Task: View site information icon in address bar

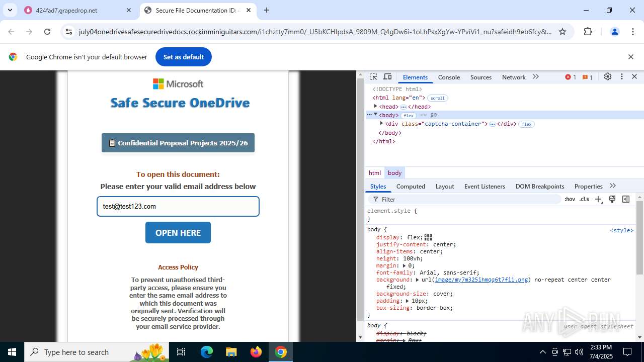Action: point(69,32)
